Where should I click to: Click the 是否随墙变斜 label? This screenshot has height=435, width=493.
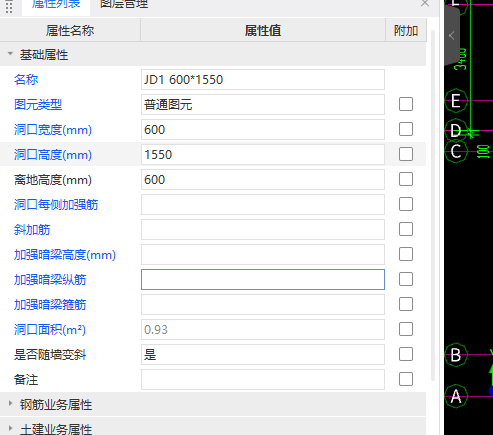(x=50, y=355)
